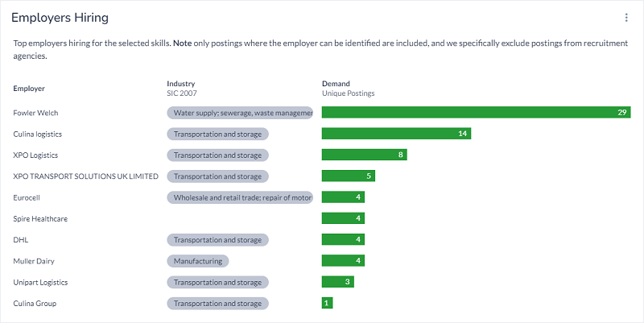Click the Fowler Welch 29 postings bar

475,113
